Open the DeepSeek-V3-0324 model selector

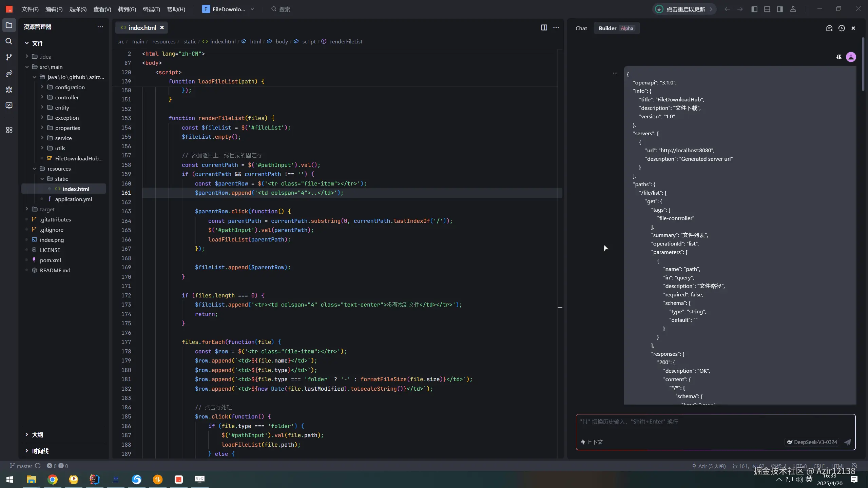(812, 442)
